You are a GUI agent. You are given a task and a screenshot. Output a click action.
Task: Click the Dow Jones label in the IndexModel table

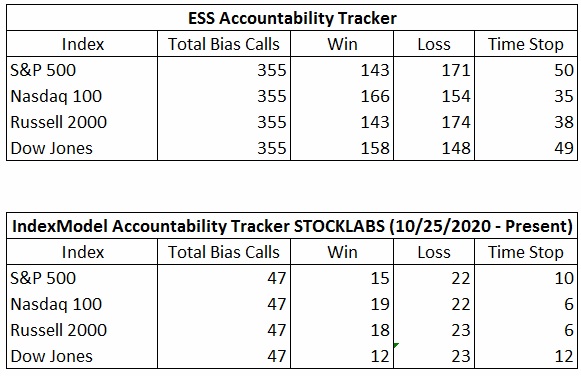pos(52,356)
